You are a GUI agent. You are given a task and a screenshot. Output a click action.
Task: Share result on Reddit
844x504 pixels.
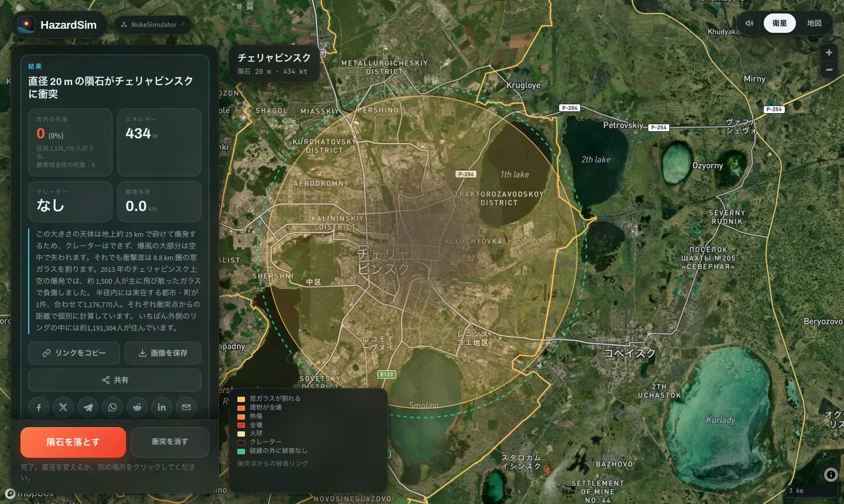click(137, 407)
